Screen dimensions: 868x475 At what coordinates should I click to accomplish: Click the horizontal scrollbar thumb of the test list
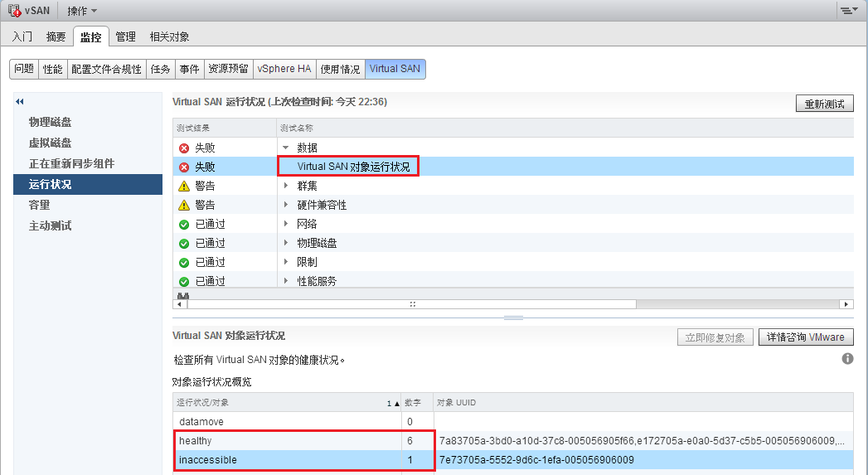tap(412, 304)
